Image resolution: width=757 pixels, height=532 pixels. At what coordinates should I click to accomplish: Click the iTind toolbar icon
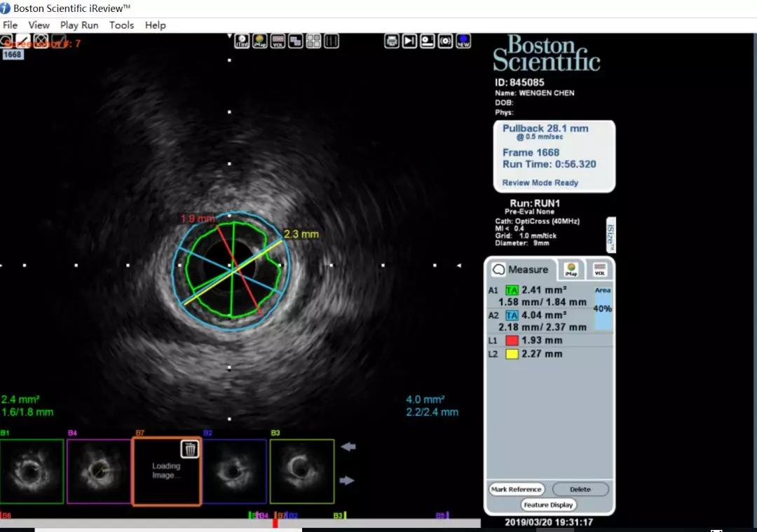tap(242, 41)
